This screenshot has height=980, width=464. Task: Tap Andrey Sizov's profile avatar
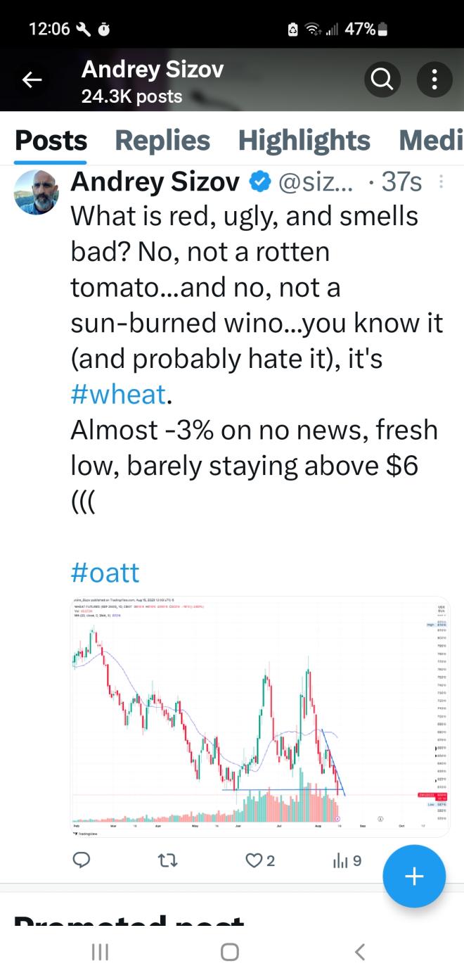(37, 192)
